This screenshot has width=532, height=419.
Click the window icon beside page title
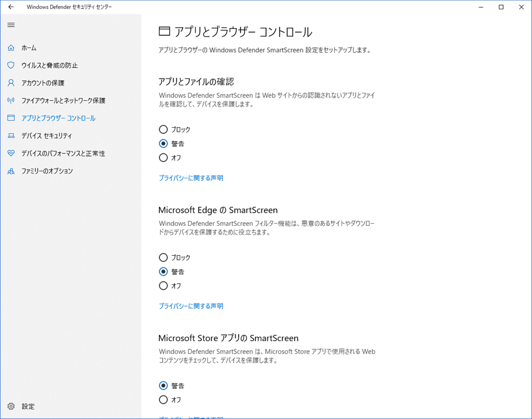164,31
